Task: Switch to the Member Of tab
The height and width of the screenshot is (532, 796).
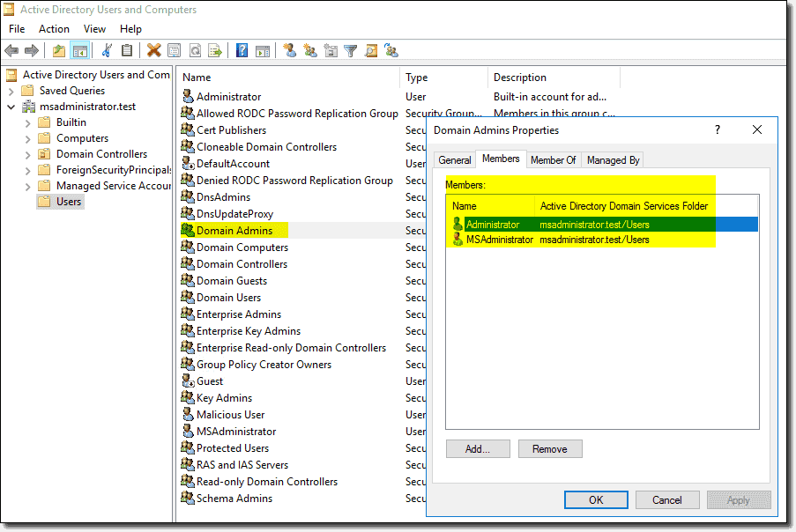Action: point(553,159)
